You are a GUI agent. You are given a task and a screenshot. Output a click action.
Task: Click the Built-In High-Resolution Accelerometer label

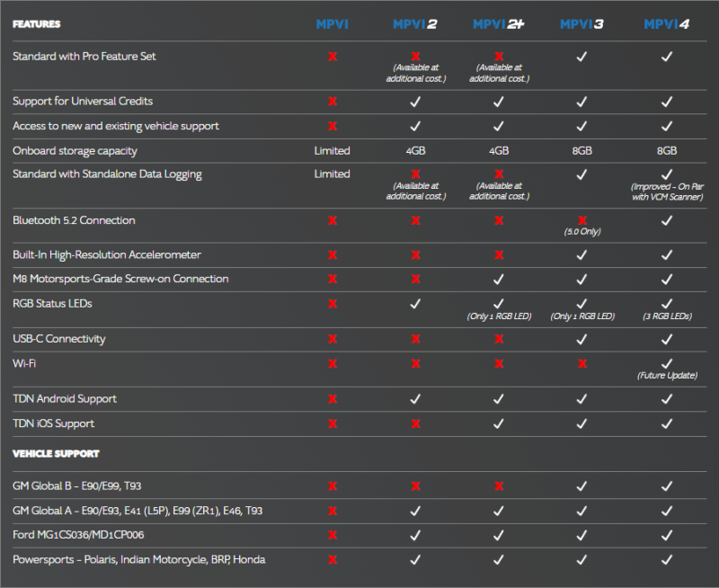(x=107, y=255)
